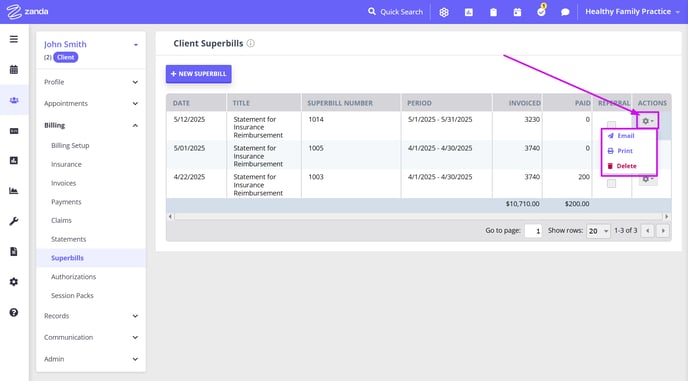
Task: Open the Show rows dropdown
Action: [598, 231]
